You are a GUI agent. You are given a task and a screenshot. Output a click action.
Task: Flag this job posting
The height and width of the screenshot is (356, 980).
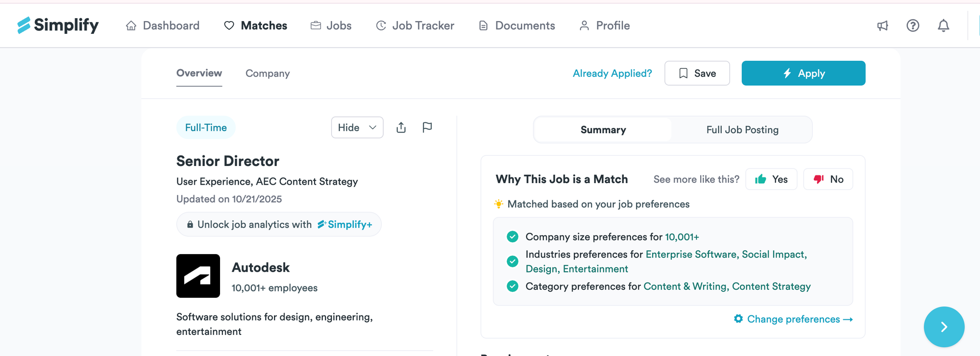pyautogui.click(x=427, y=127)
